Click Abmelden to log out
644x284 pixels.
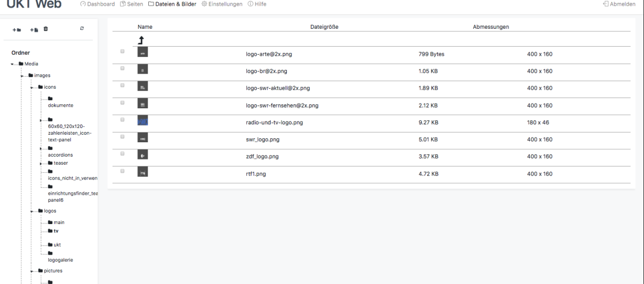point(619,4)
